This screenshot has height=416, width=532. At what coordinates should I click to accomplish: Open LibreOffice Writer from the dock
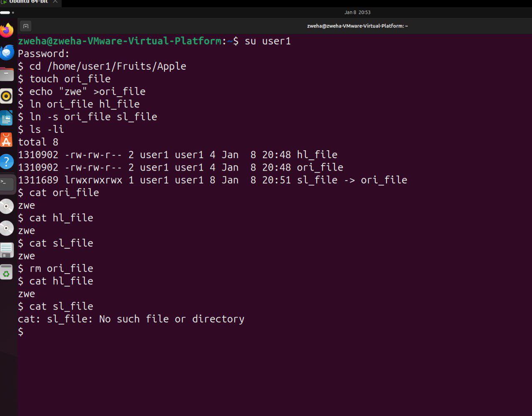pyautogui.click(x=7, y=118)
